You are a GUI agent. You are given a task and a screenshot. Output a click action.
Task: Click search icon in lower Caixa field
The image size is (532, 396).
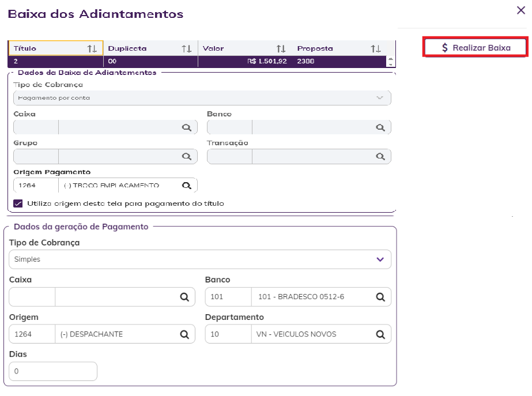click(x=184, y=297)
